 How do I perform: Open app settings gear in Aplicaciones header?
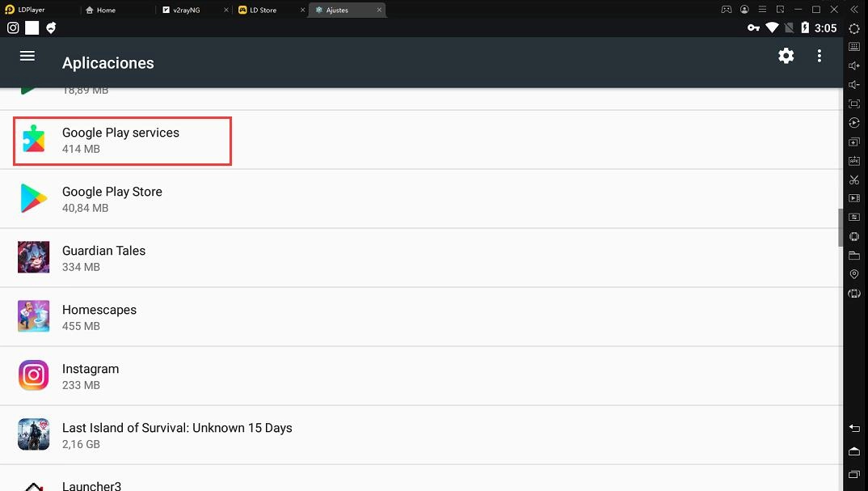click(786, 56)
